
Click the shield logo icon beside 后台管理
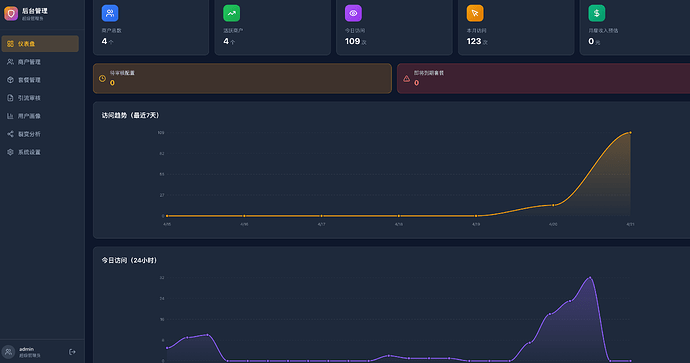point(11,14)
